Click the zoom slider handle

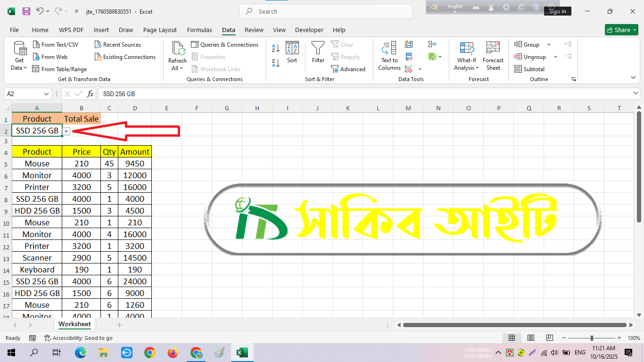[592, 338]
